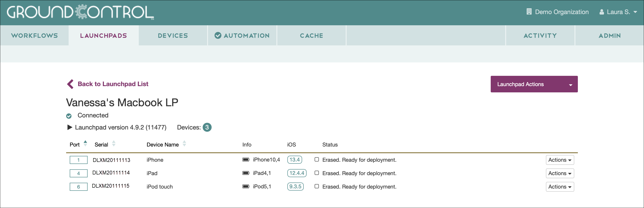The image size is (644, 208).
Task: Sort table by Serial column
Action: [114, 143]
